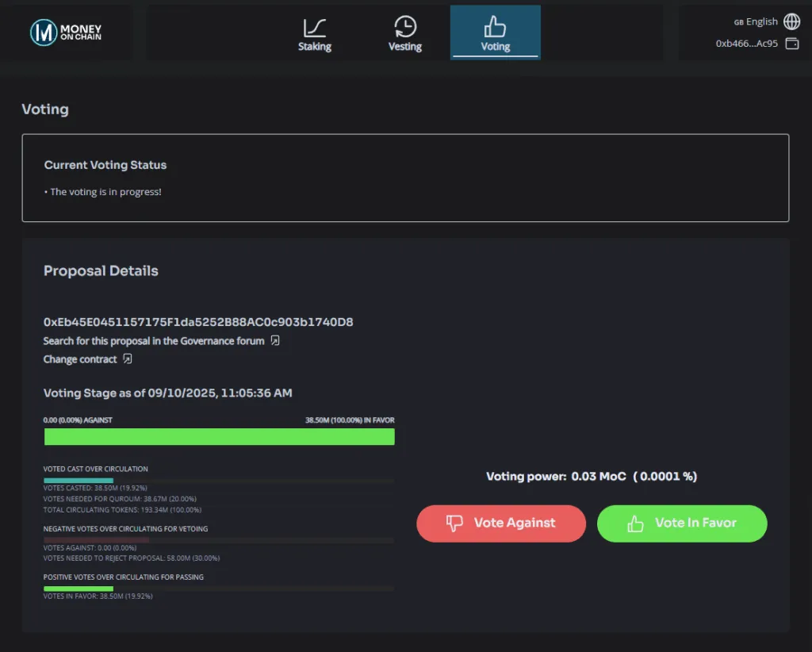
Task: Click the Vote Against button
Action: point(501,523)
